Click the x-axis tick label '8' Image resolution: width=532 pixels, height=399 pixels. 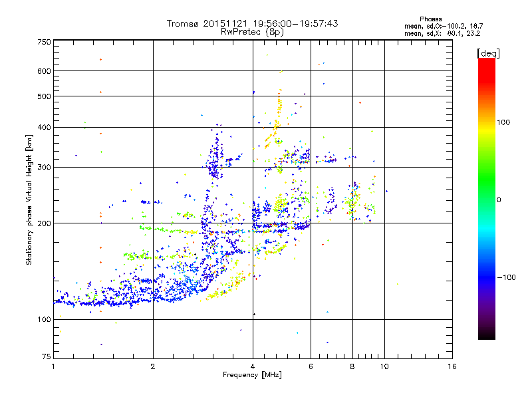pyautogui.click(x=352, y=366)
